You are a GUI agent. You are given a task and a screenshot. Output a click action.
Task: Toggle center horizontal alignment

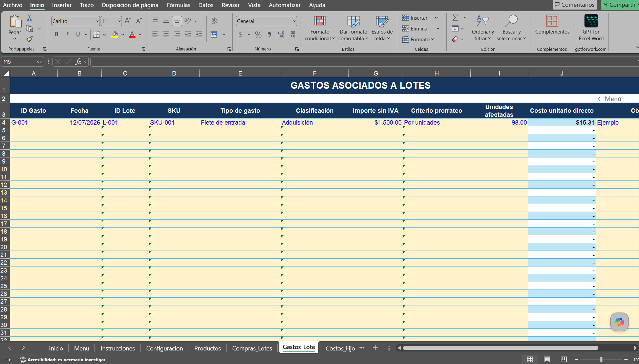pyautogui.click(x=166, y=34)
